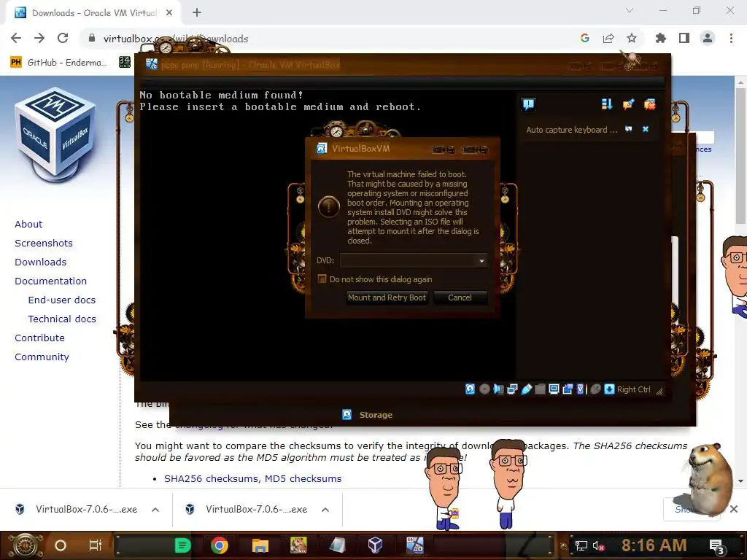Open the Chrome three-dot menu
Image resolution: width=747 pixels, height=560 pixels.
tap(731, 38)
